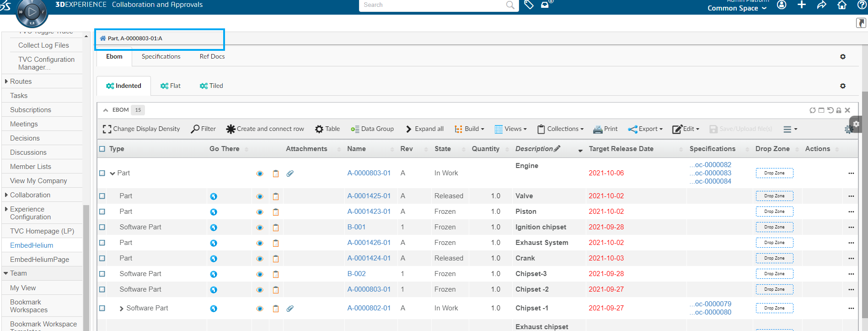The image size is (868, 331).
Task: Click Expand all button
Action: tap(424, 129)
